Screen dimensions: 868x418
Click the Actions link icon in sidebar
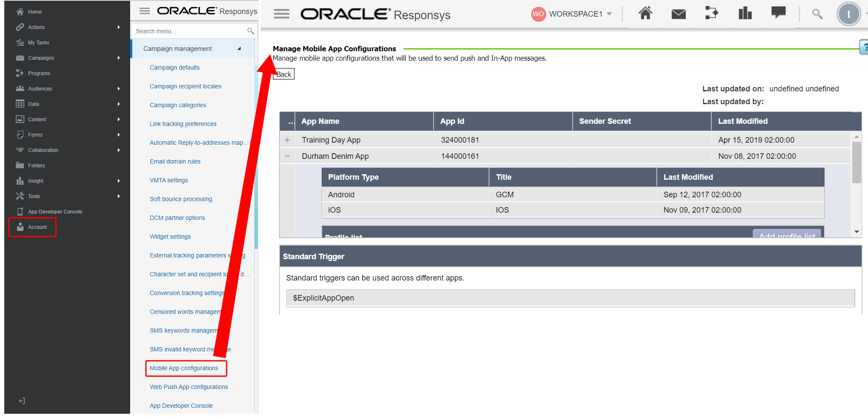click(x=20, y=27)
